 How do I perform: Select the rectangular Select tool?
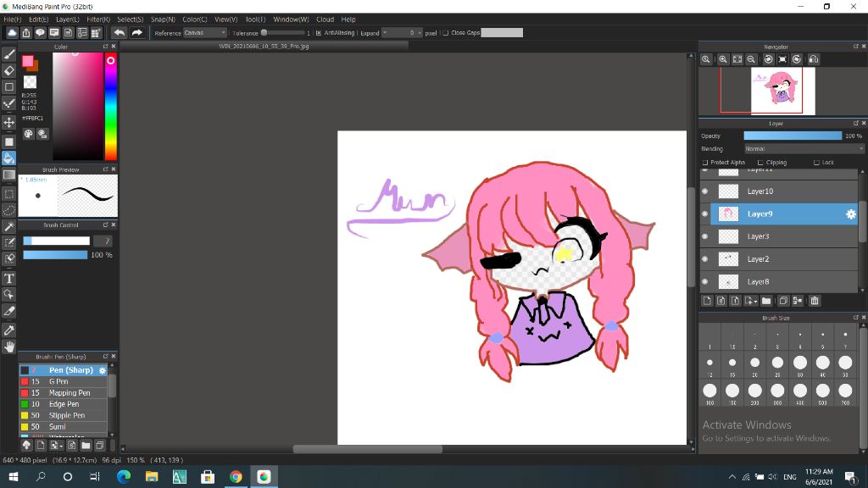point(8,194)
